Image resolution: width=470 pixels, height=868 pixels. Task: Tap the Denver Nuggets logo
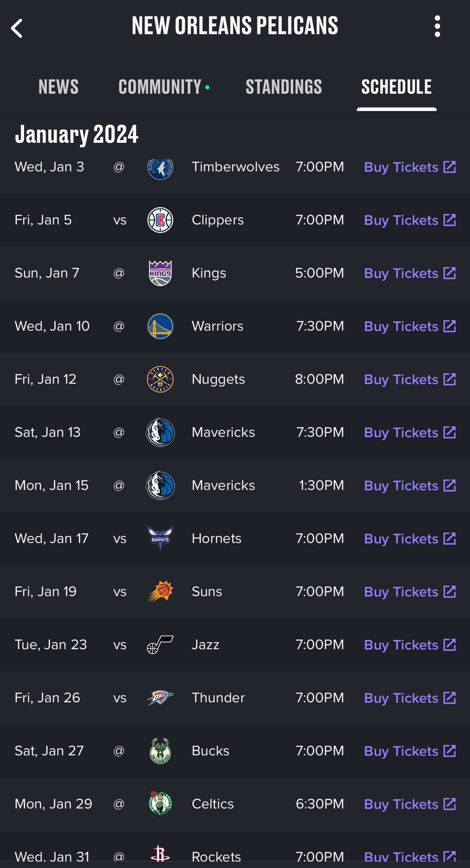pyautogui.click(x=160, y=379)
